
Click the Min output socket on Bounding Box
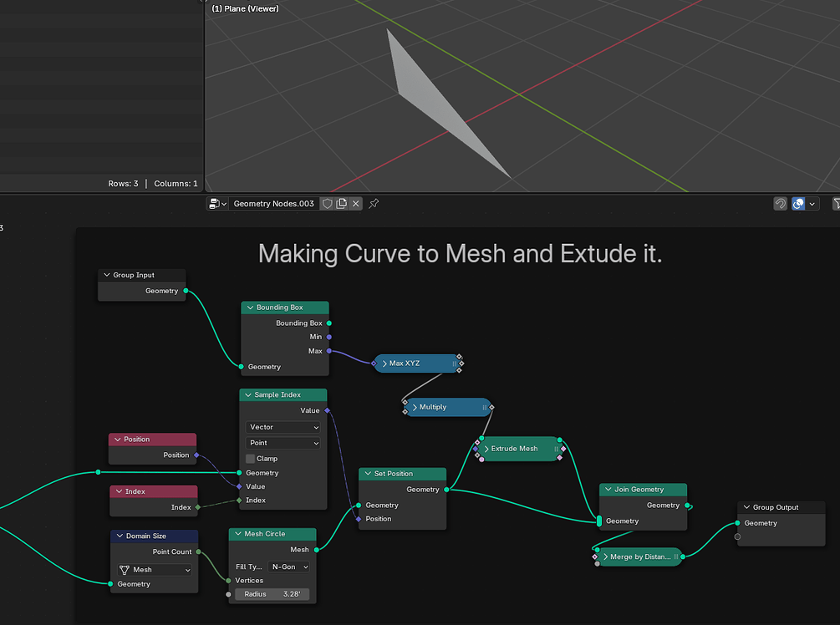coord(329,337)
